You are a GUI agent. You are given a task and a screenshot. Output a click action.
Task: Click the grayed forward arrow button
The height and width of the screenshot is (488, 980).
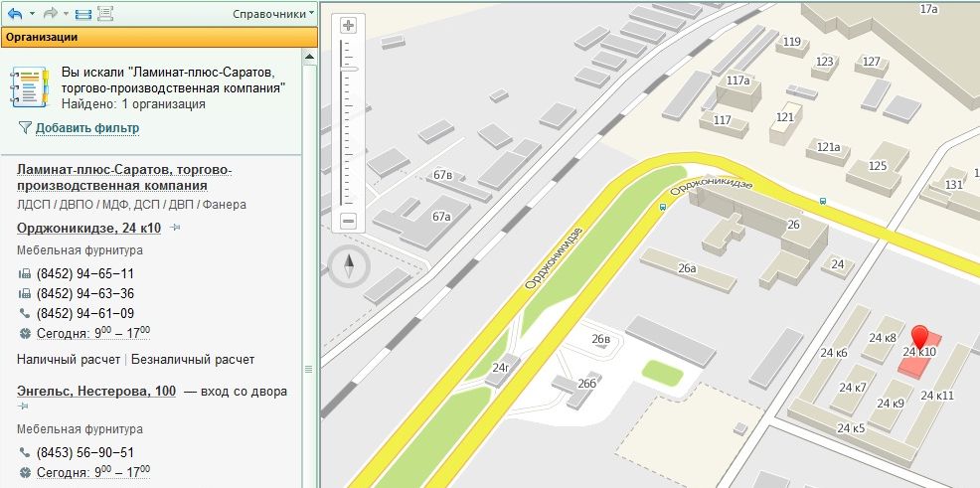coord(51,14)
